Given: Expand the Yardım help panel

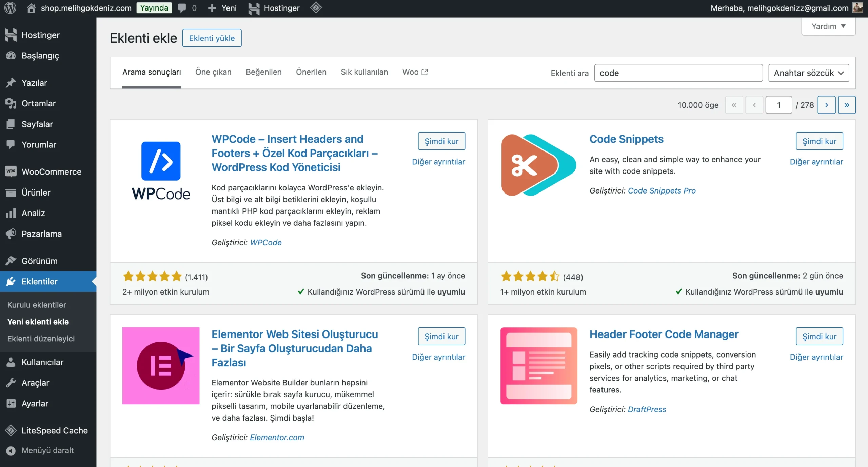Looking at the screenshot, I should click(x=828, y=26).
